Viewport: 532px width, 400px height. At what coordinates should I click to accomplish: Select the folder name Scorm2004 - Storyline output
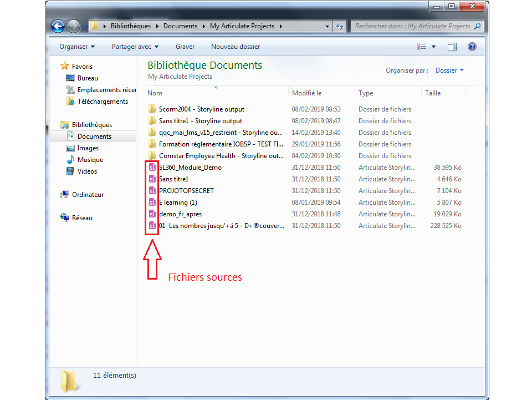coord(202,109)
